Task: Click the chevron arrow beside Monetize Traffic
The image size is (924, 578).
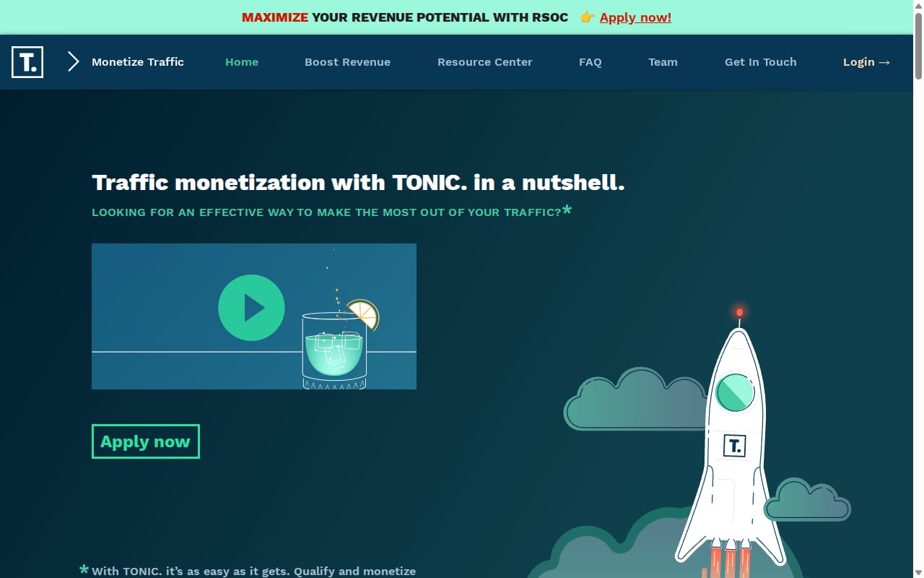Action: coord(73,62)
